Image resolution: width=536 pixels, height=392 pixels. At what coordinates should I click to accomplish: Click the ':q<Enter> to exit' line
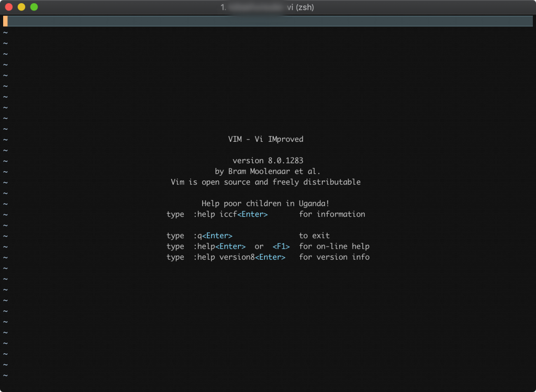246,236
